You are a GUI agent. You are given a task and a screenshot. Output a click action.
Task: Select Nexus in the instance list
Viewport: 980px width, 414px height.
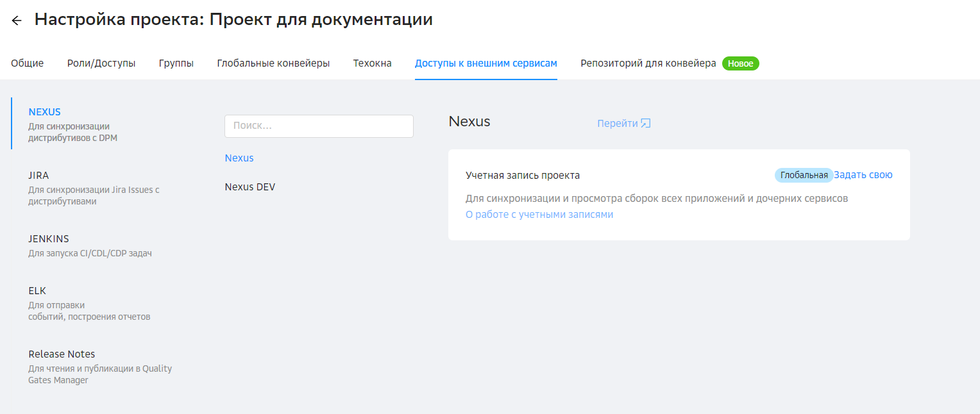pyautogui.click(x=239, y=158)
